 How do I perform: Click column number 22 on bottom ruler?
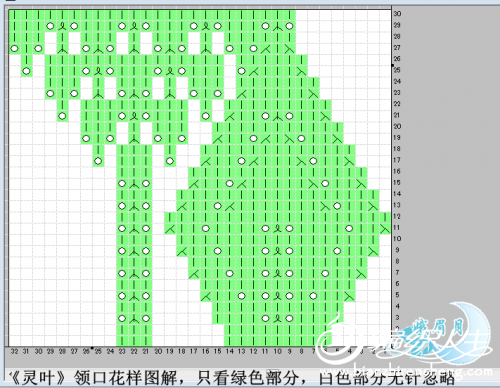(x=134, y=351)
